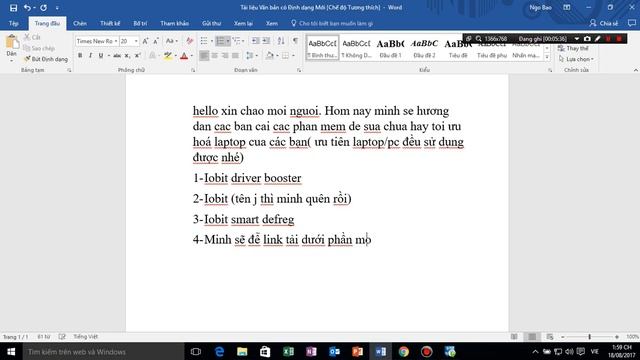Screen dimensions: 640x360
Task: Open the font color dropdown arrow
Action: click(192, 56)
